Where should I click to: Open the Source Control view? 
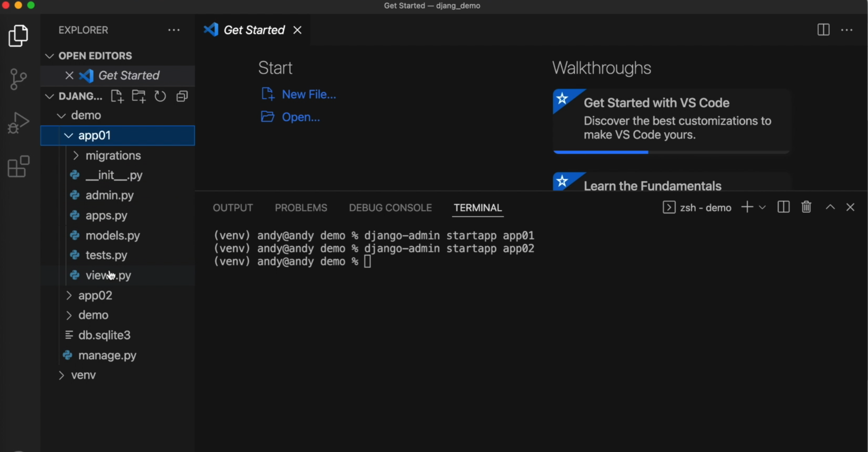point(19,79)
